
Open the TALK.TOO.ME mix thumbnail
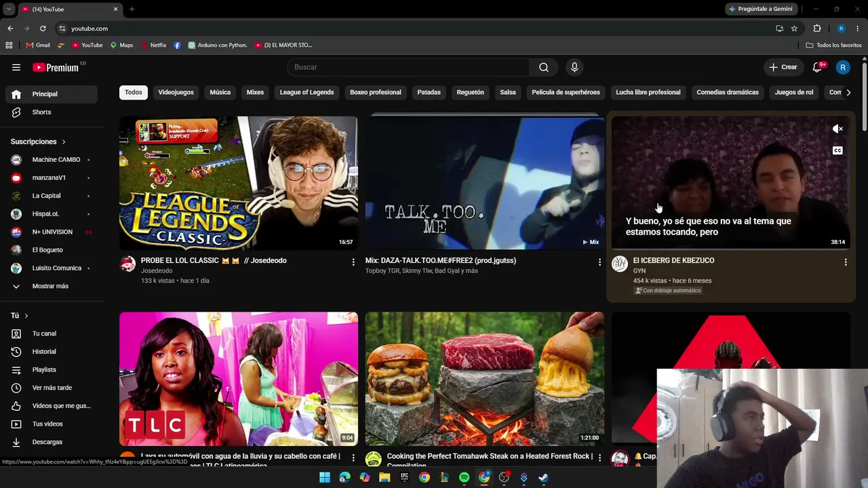pyautogui.click(x=485, y=183)
